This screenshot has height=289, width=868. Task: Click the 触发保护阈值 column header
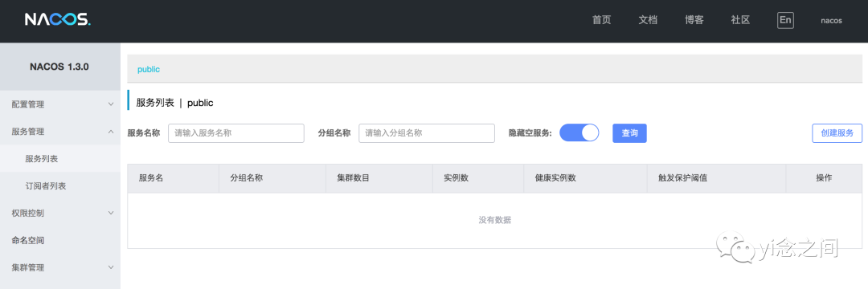click(x=717, y=178)
